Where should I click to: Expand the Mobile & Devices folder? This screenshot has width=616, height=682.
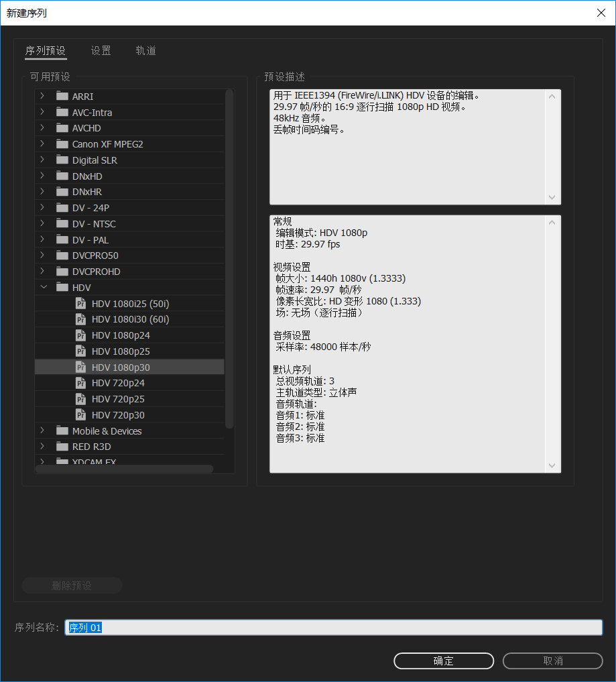coord(43,431)
